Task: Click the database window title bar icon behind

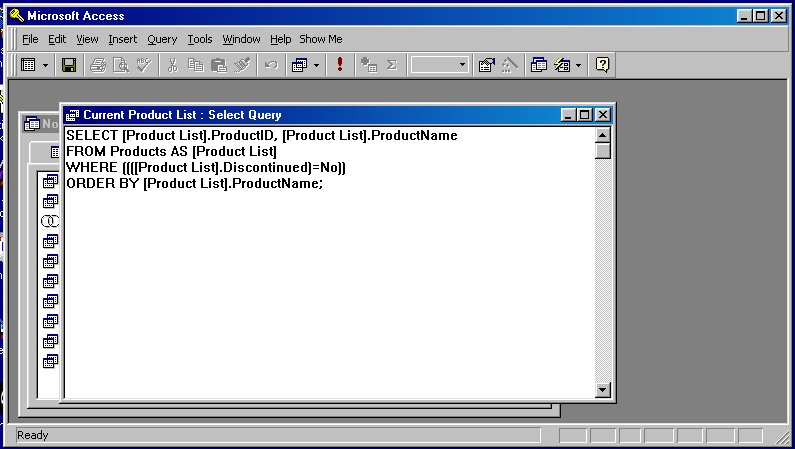Action: (31, 123)
